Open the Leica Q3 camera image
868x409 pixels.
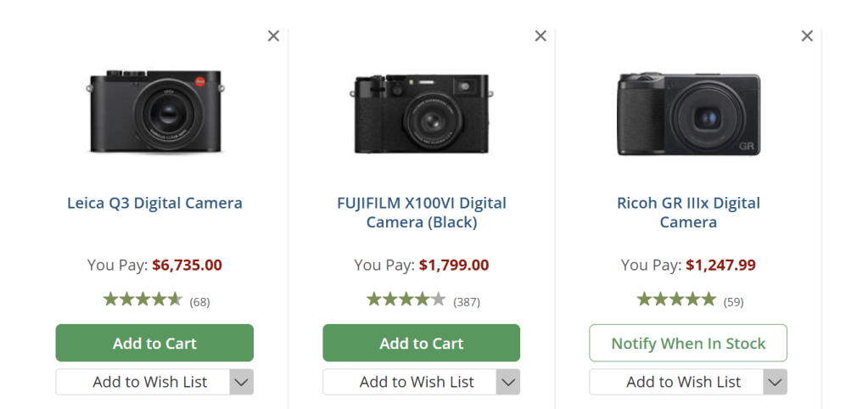click(154, 111)
